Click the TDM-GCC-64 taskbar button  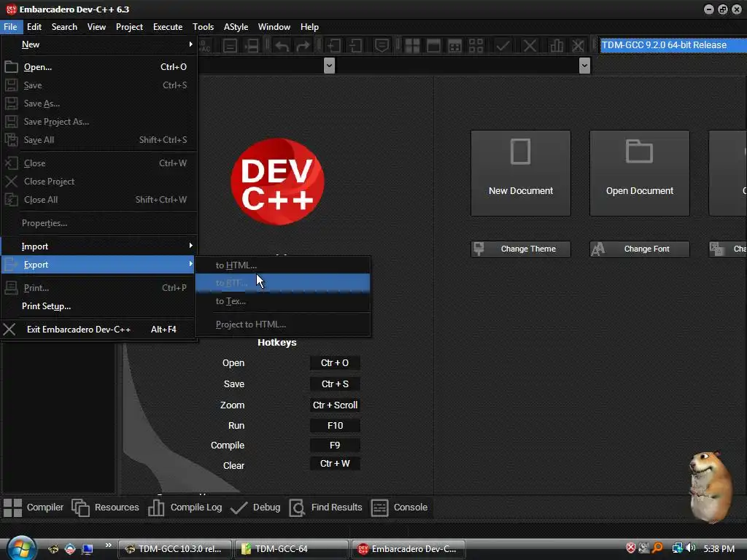tap(291, 549)
